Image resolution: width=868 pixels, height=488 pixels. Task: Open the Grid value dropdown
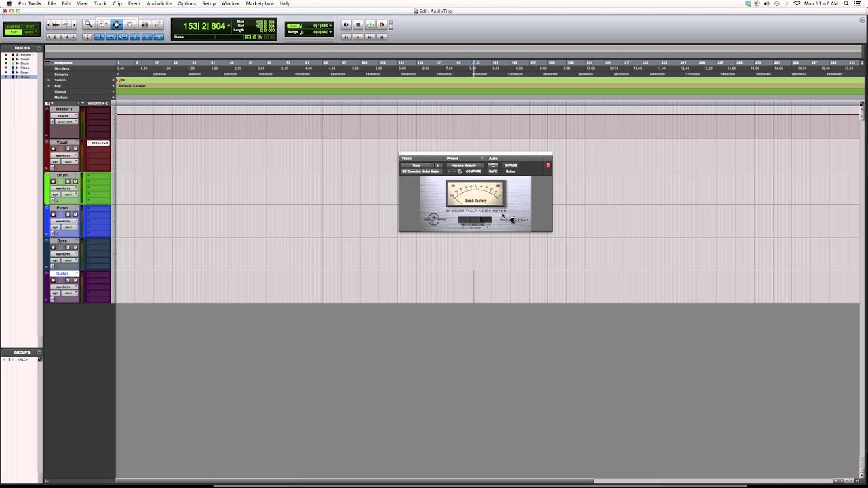pyautogui.click(x=330, y=26)
